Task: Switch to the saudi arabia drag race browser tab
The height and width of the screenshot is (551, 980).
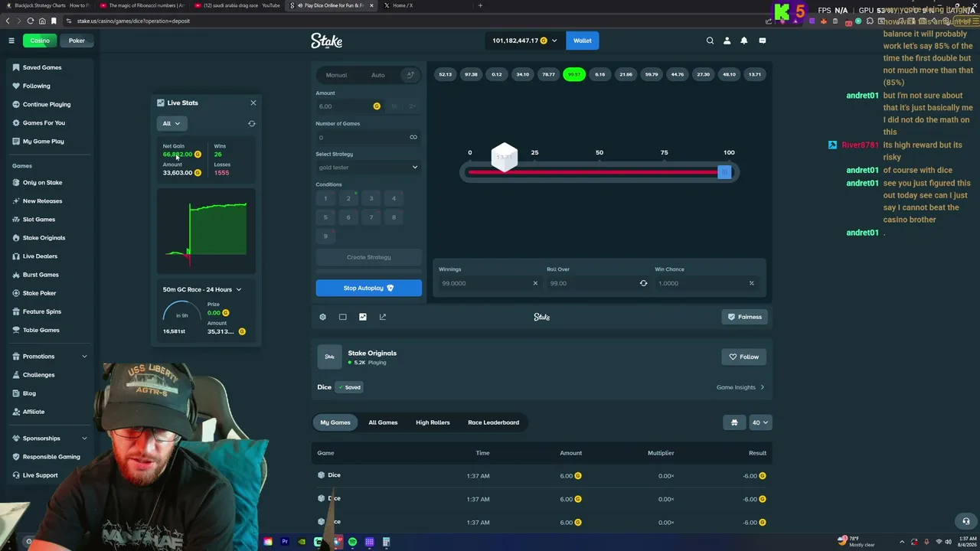Action: coord(237,5)
